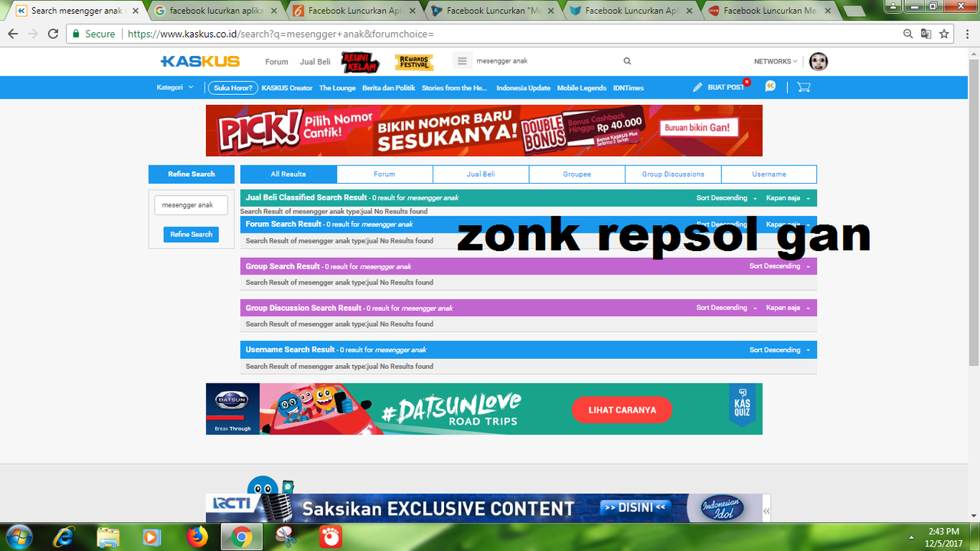Open the shopping cart icon
Viewport: 980px width, 551px height.
(803, 86)
